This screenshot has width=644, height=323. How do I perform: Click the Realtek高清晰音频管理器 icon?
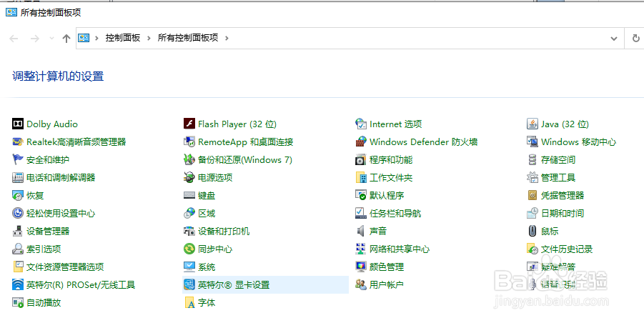tap(18, 141)
